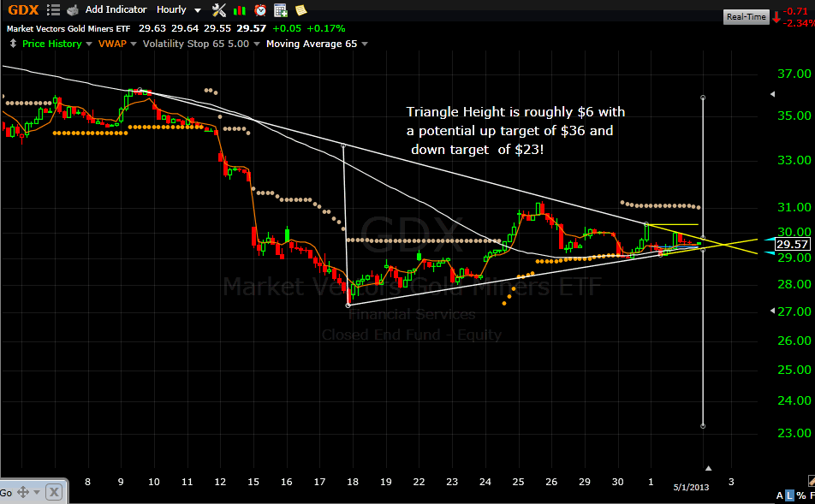Toggle percent scale %

point(801,495)
